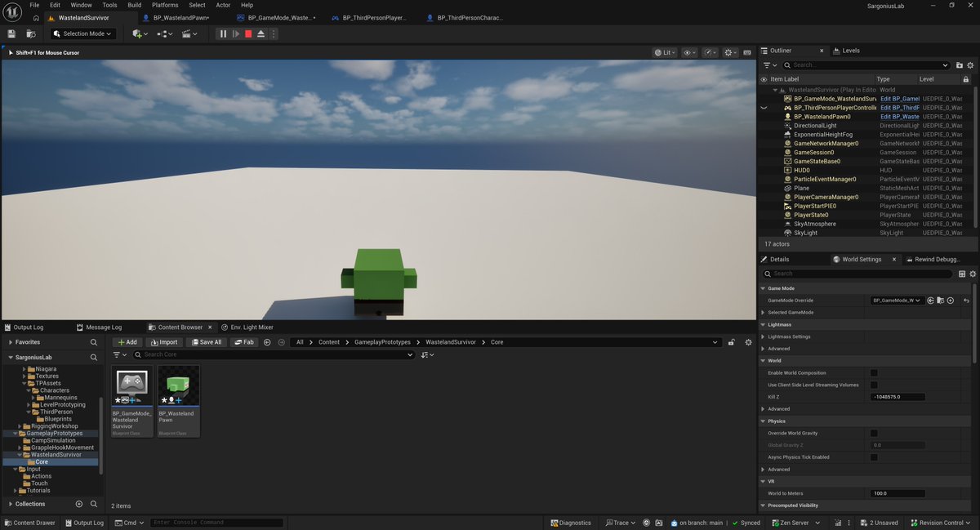Expand the Favorites section
The height and width of the screenshot is (530, 980).
click(10, 342)
